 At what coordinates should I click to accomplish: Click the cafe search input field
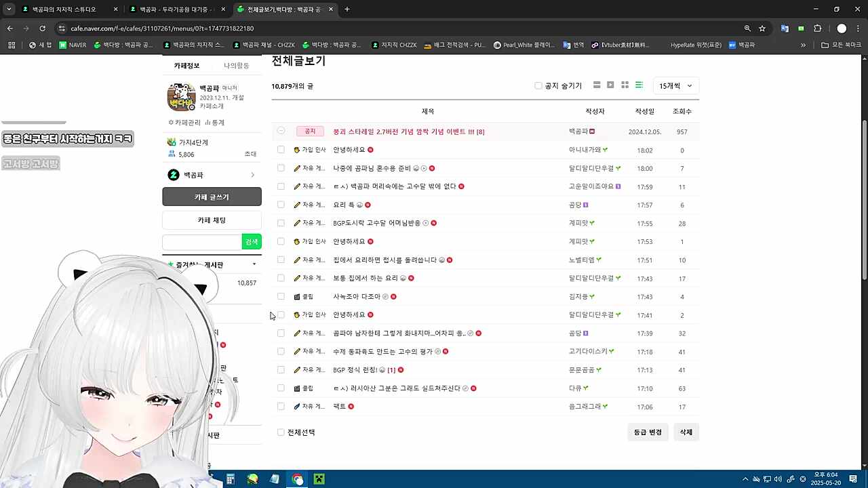[x=202, y=242]
